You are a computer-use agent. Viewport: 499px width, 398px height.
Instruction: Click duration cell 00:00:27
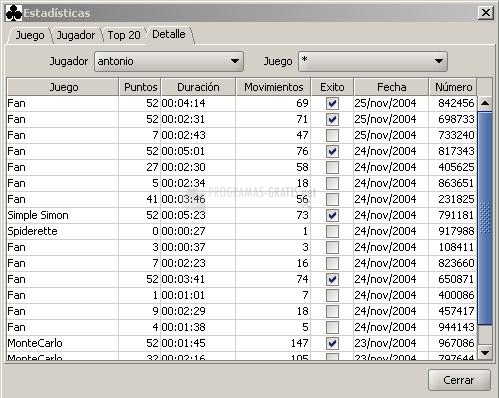tap(198, 231)
